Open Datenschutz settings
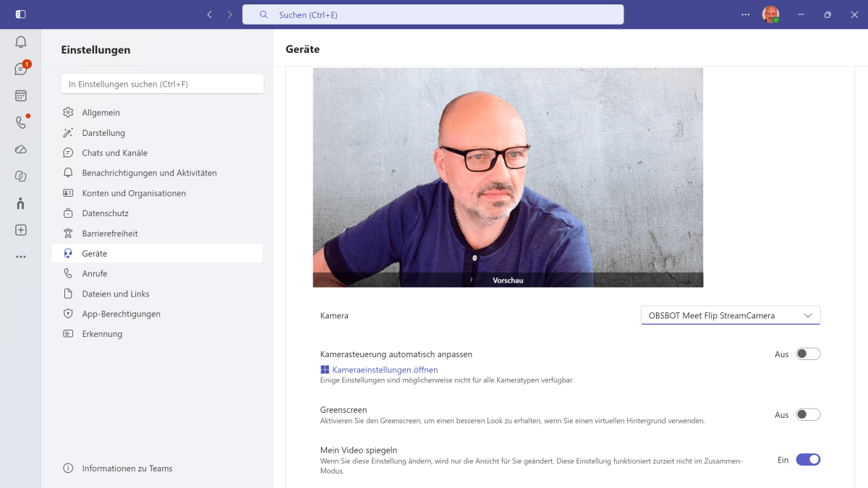The image size is (868, 488). point(158,213)
